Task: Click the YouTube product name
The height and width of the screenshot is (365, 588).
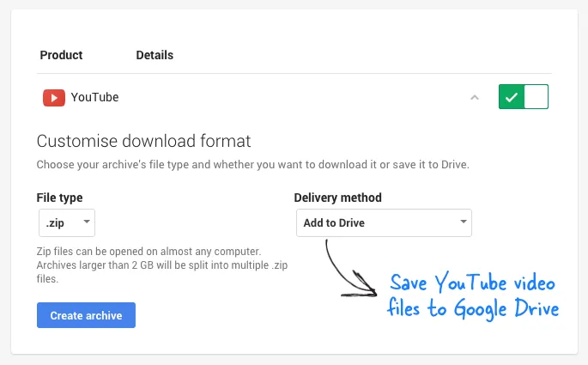Action: (x=95, y=97)
